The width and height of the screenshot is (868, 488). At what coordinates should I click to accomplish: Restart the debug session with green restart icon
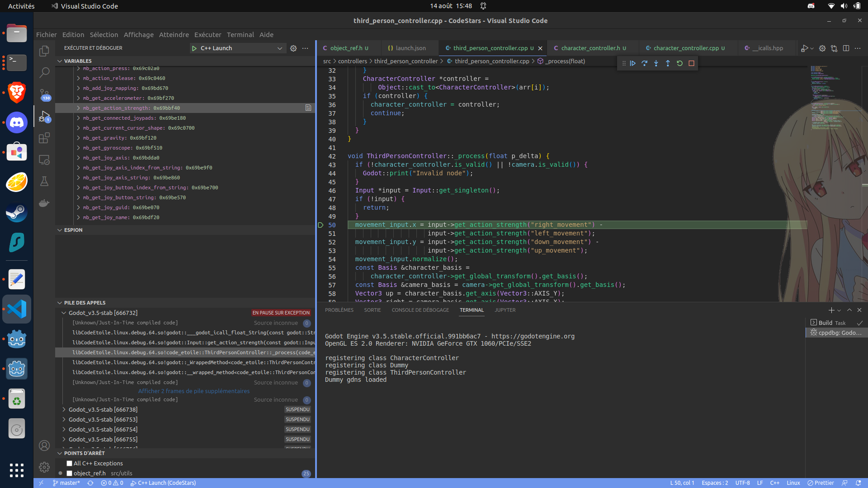tap(679, 63)
